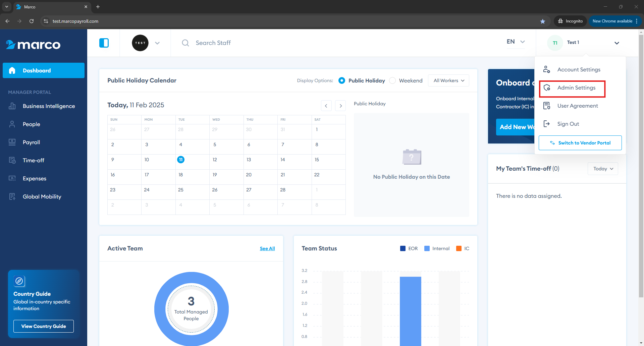Image resolution: width=644 pixels, height=346 pixels.
Task: Expand the Today time-off filter dropdown
Action: coord(603,169)
